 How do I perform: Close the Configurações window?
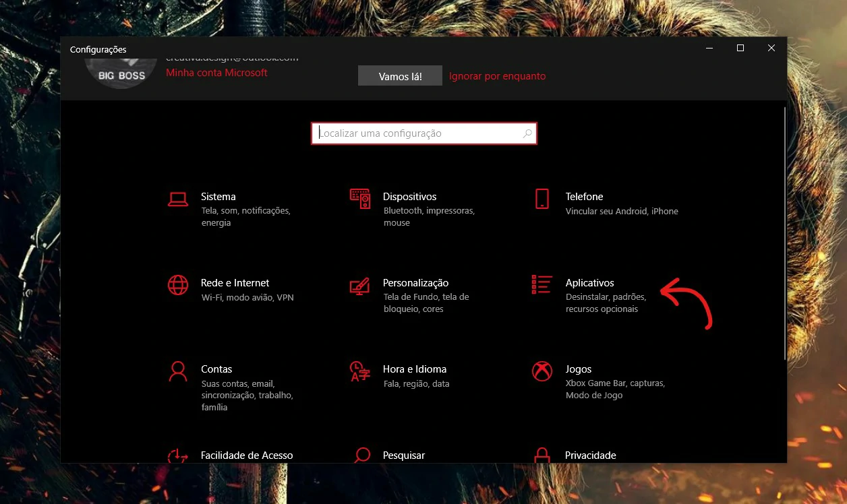tap(771, 49)
